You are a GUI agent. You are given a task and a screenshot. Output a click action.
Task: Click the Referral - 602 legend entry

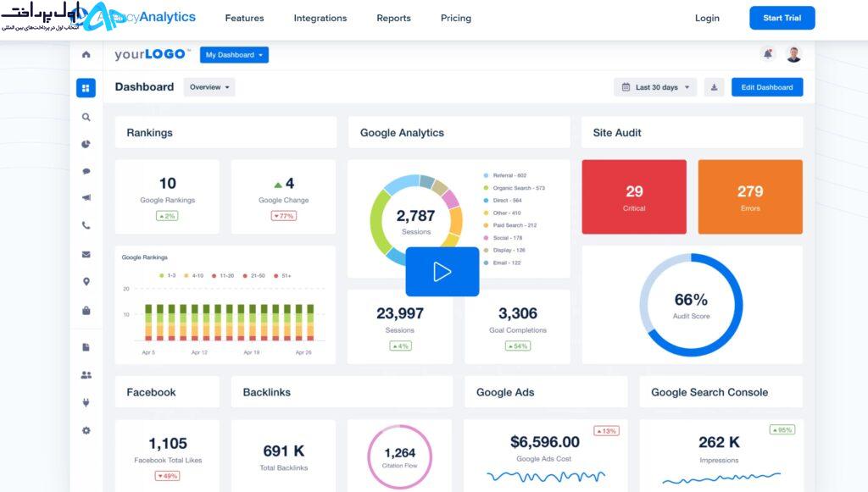505,175
